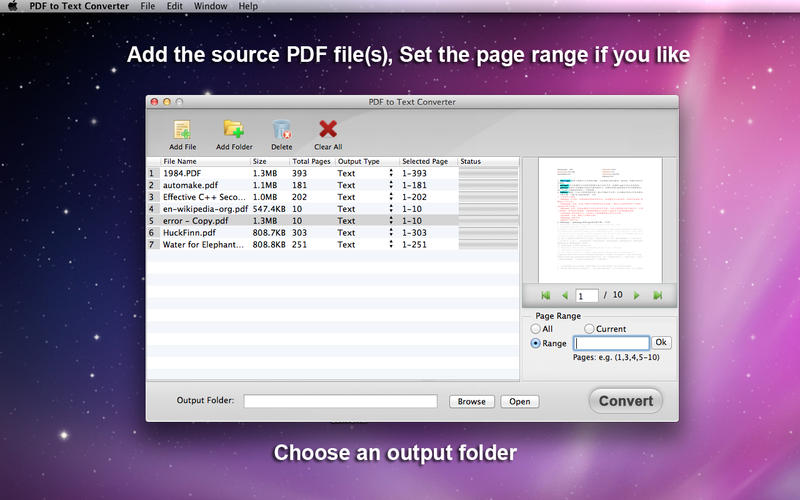
Task: Select the Range radio button
Action: pyautogui.click(x=535, y=343)
